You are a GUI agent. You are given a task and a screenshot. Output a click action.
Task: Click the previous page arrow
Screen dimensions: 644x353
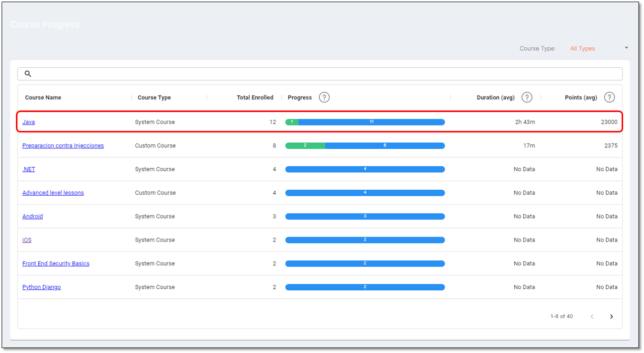pyautogui.click(x=592, y=317)
